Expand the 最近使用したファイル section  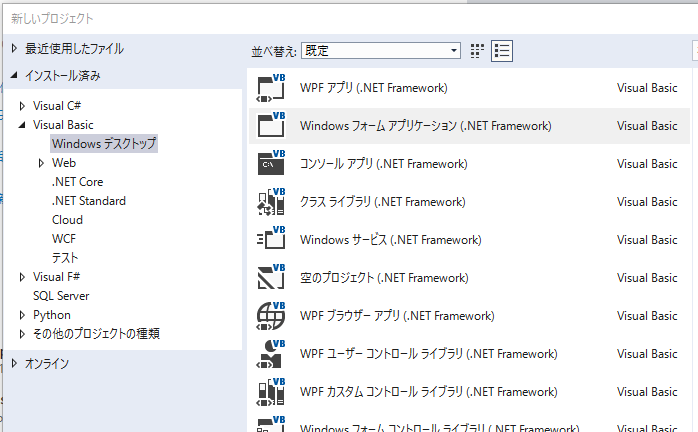(x=14, y=49)
